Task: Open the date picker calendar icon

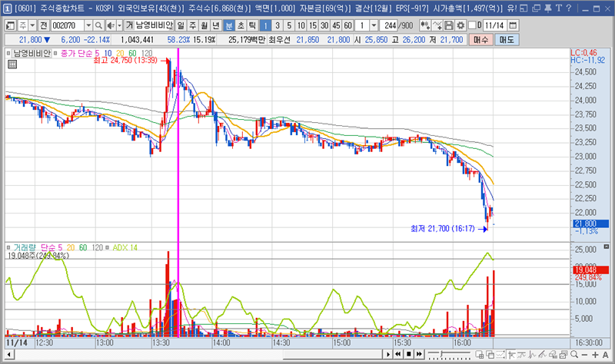Action: click(513, 25)
